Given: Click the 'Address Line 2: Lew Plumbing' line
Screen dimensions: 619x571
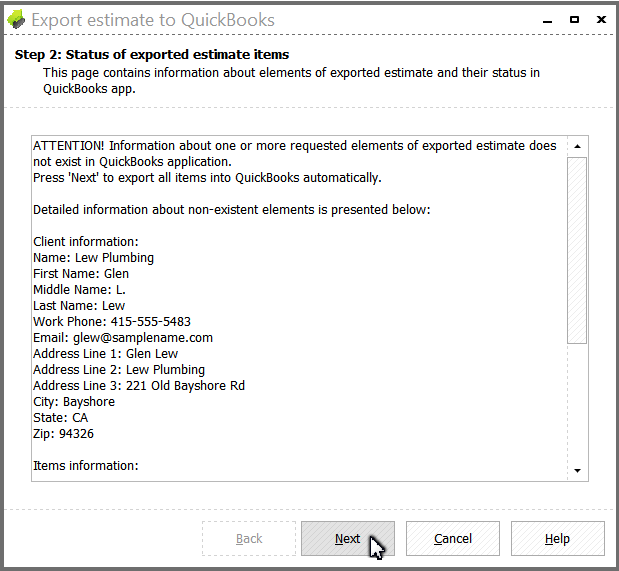Looking at the screenshot, I should coord(119,370).
